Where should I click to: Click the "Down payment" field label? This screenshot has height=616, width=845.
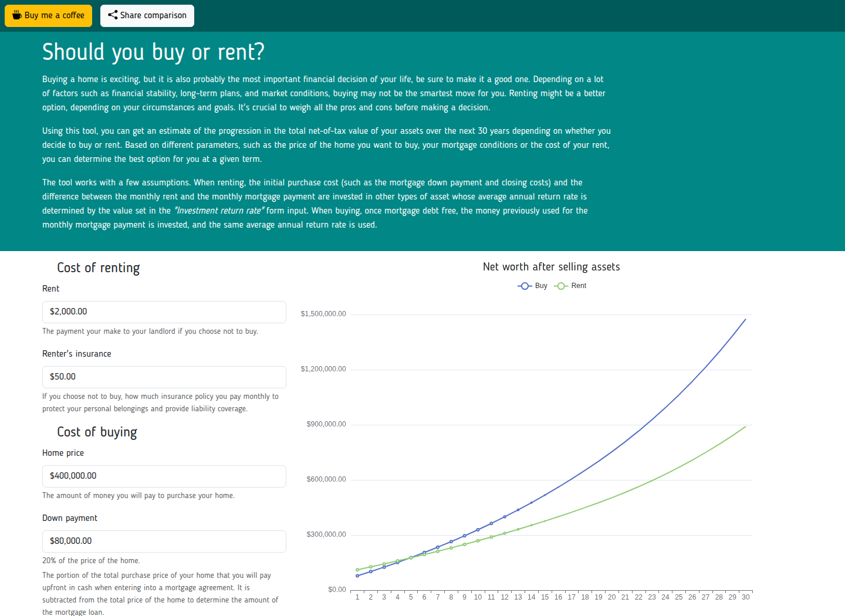[70, 518]
